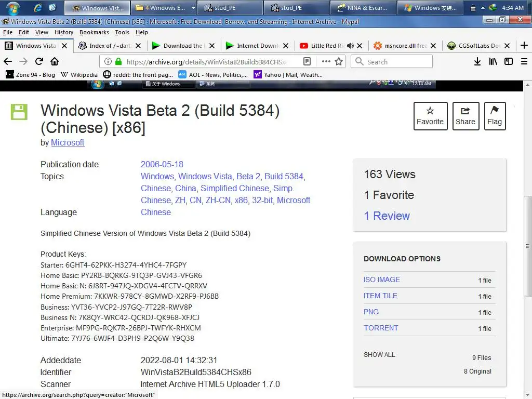Open the Tools menu

tap(122, 32)
